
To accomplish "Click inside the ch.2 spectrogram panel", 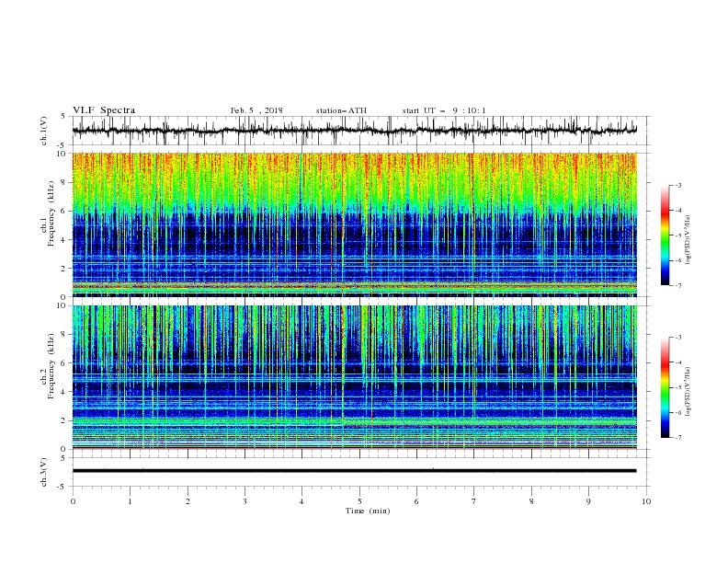I will (x=355, y=377).
